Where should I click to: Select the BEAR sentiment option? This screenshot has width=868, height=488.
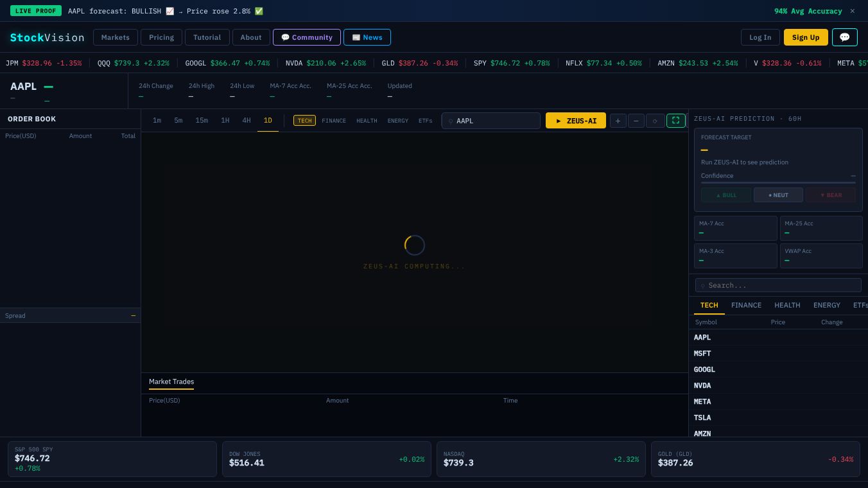point(831,195)
